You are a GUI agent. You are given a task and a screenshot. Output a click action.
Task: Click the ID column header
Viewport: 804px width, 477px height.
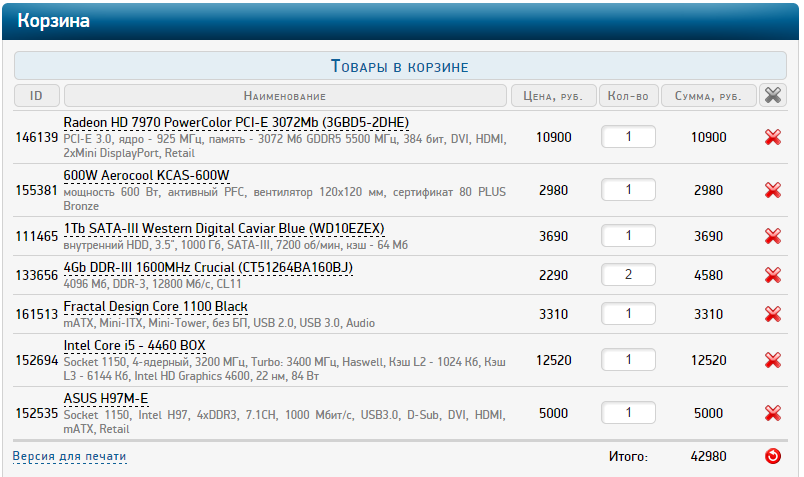click(x=37, y=96)
